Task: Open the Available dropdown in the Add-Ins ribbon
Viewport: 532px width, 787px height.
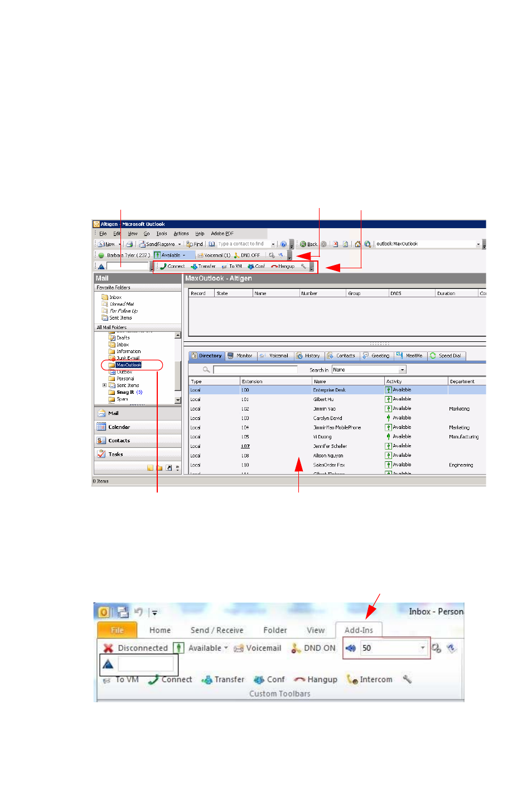Action: pyautogui.click(x=201, y=648)
